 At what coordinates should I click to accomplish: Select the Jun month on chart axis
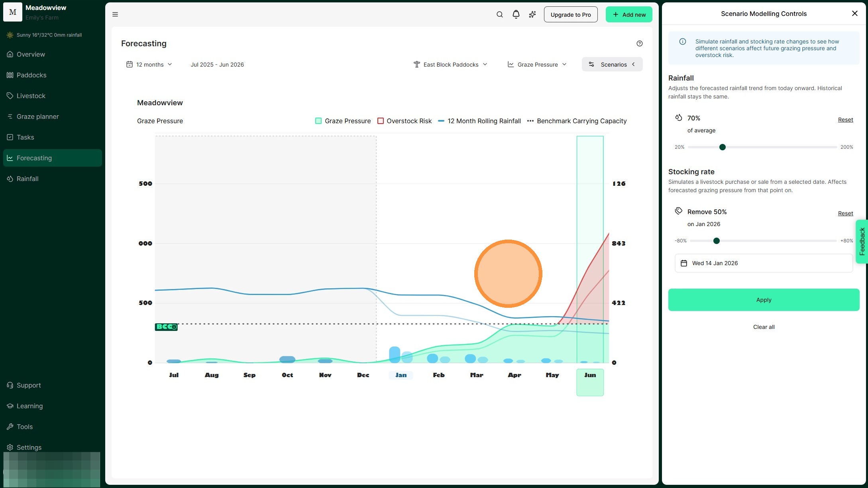click(x=590, y=375)
